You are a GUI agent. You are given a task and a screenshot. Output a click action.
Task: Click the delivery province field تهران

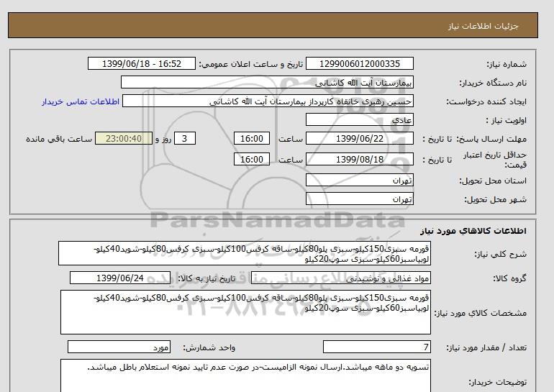(x=359, y=180)
